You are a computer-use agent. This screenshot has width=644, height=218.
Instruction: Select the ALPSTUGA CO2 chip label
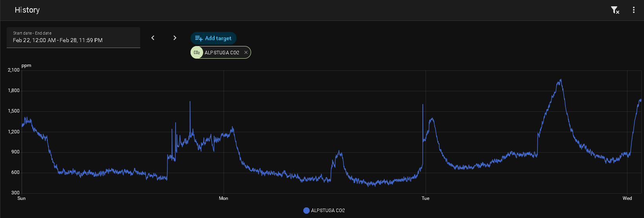tap(222, 52)
